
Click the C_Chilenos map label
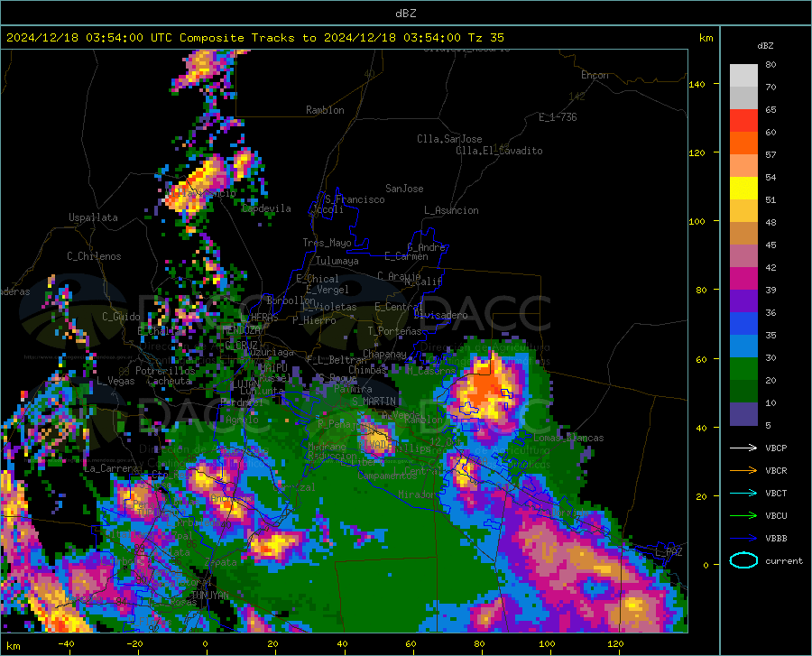tap(94, 256)
